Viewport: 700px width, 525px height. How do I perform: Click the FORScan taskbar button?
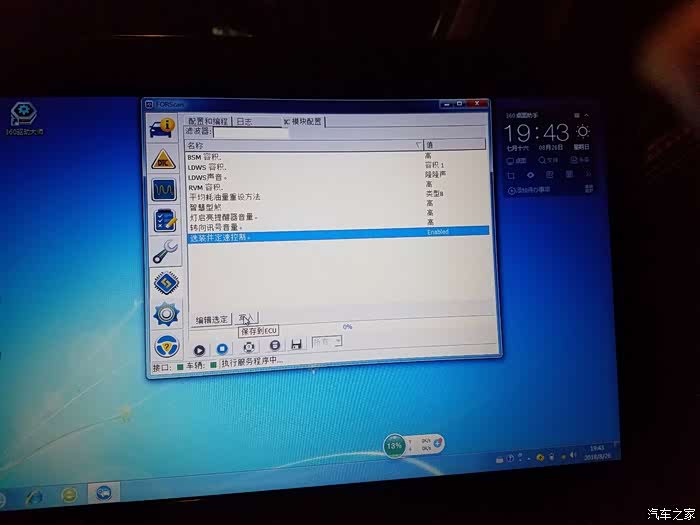click(103, 492)
